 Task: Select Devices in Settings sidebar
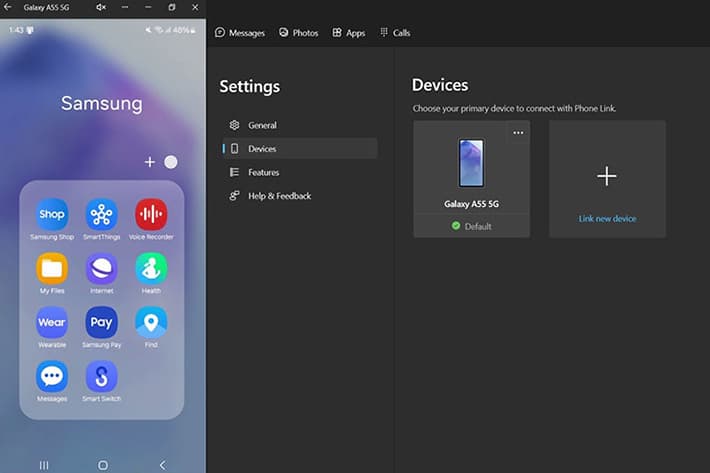[300, 148]
